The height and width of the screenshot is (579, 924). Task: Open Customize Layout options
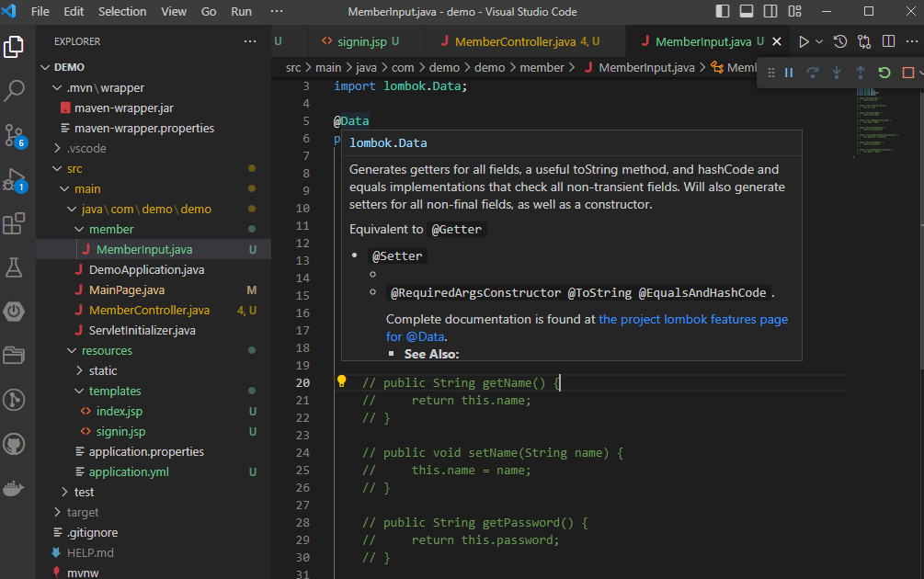click(x=795, y=11)
